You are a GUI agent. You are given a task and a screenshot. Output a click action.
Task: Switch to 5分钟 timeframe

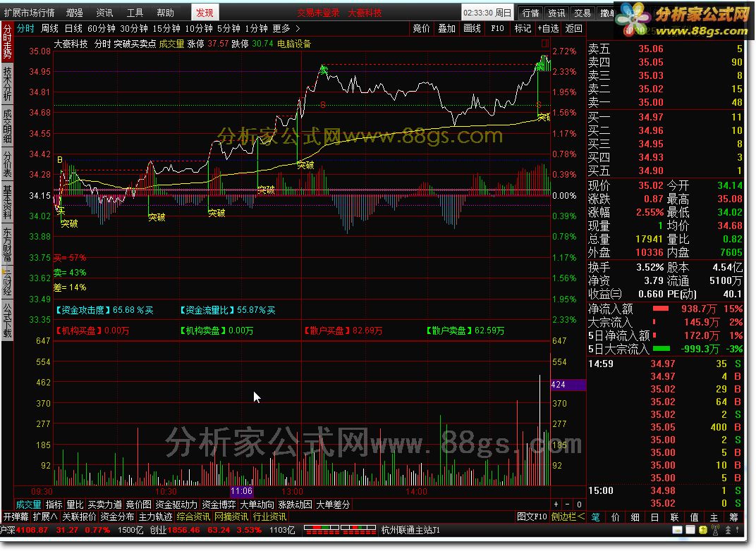coord(228,28)
